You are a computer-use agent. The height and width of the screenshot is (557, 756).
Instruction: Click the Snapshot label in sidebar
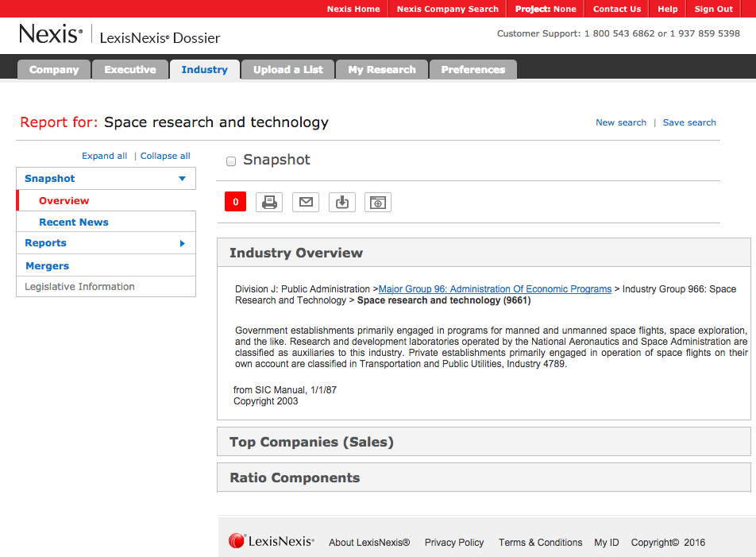(x=50, y=179)
